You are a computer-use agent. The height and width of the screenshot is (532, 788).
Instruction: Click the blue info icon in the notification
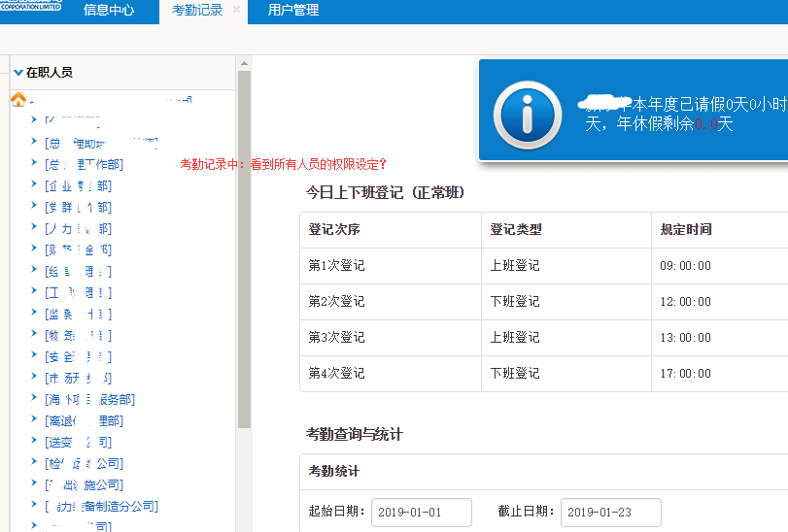coord(527,114)
